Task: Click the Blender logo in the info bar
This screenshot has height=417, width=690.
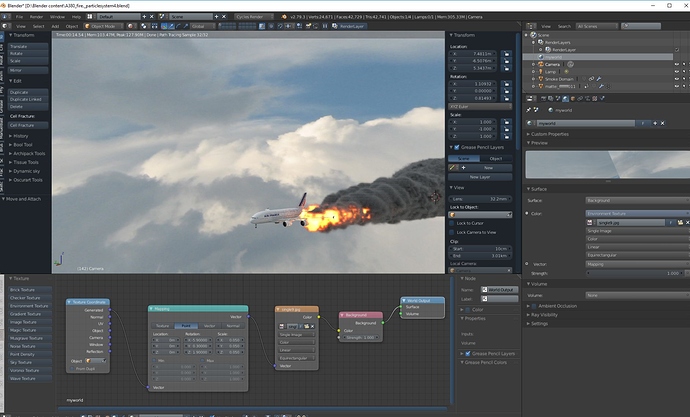Action: point(284,17)
